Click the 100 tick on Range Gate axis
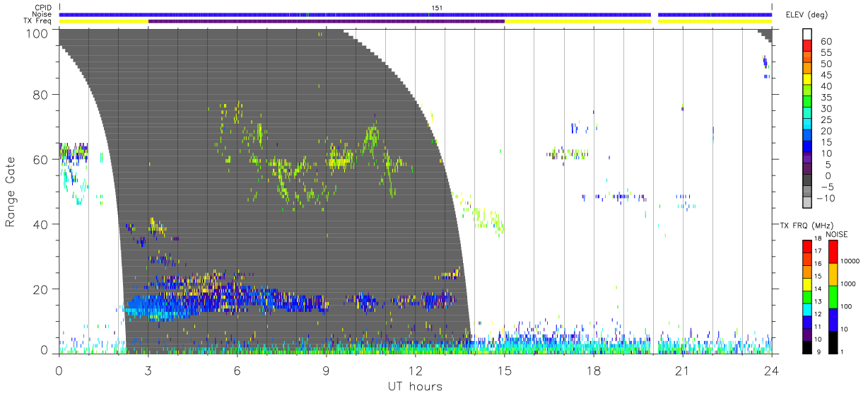Image resolution: width=868 pixels, height=401 pixels. (38, 33)
